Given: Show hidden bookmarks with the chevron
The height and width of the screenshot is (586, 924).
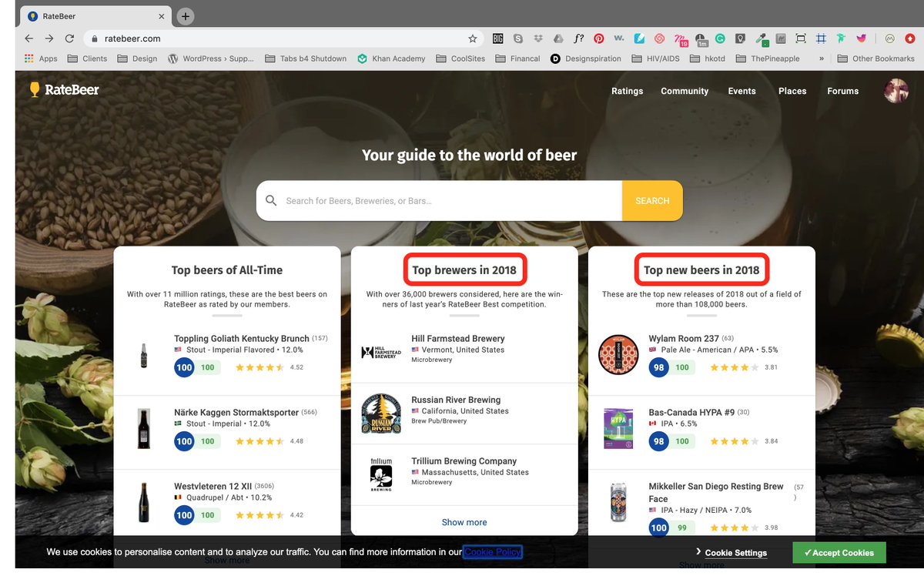Looking at the screenshot, I should click(x=821, y=59).
